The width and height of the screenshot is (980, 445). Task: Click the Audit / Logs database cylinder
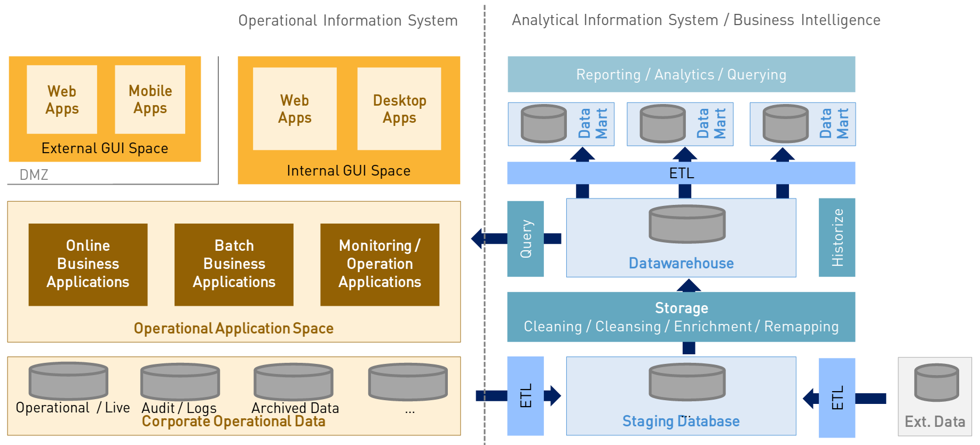180,382
